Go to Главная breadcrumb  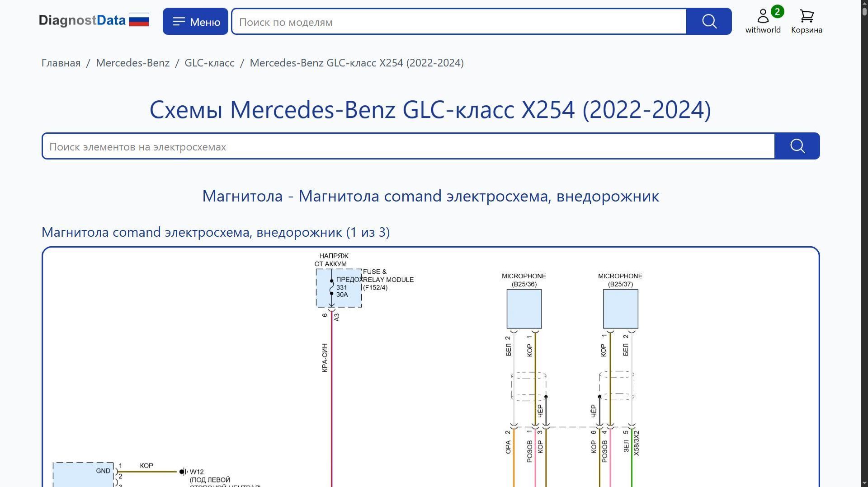pyautogui.click(x=61, y=63)
